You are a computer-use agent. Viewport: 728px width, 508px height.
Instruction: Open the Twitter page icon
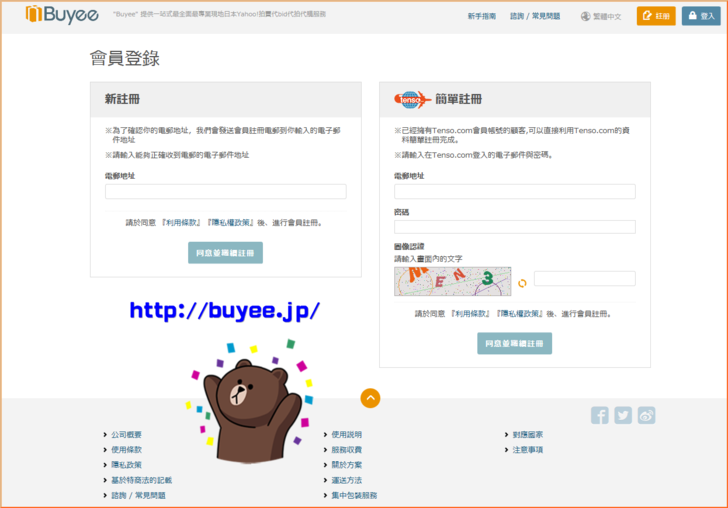click(623, 415)
